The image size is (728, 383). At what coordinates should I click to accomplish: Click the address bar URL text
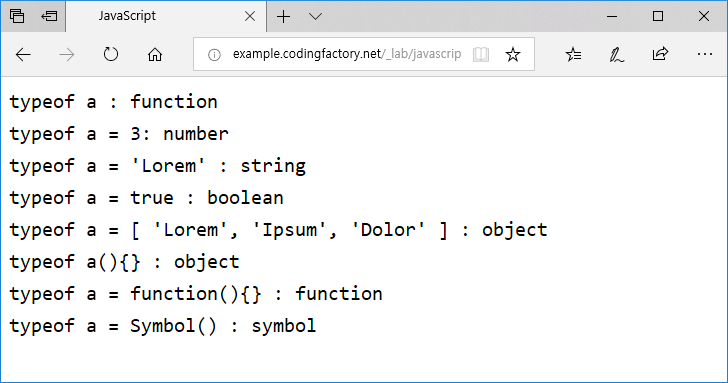[347, 54]
